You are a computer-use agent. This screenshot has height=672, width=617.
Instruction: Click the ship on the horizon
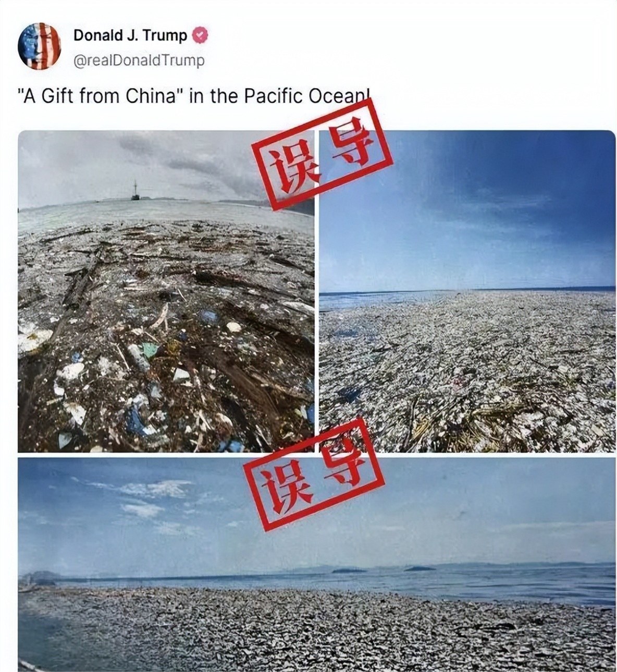pyautogui.click(x=134, y=191)
